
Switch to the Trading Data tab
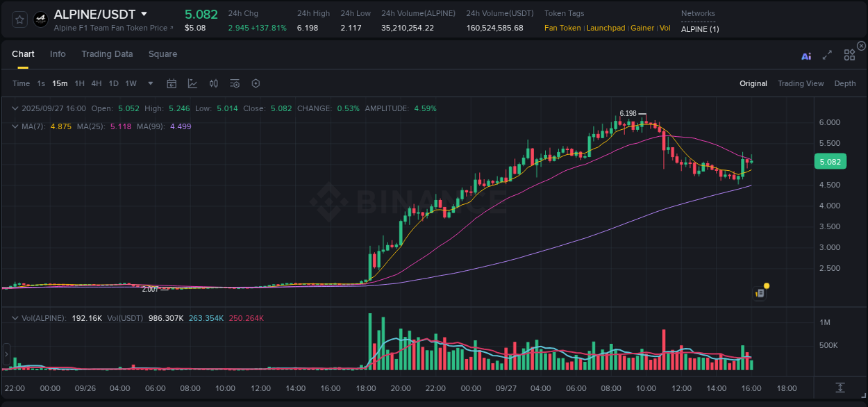pos(107,53)
